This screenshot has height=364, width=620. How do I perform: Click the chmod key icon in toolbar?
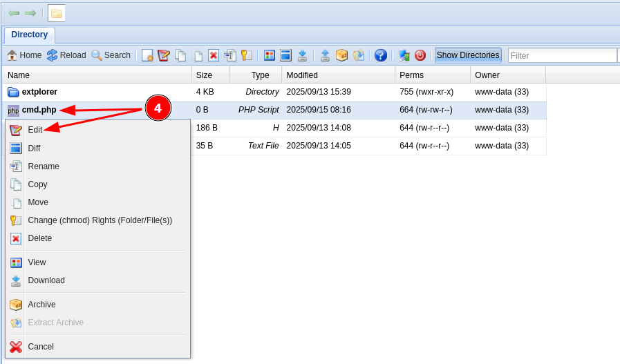pos(247,55)
